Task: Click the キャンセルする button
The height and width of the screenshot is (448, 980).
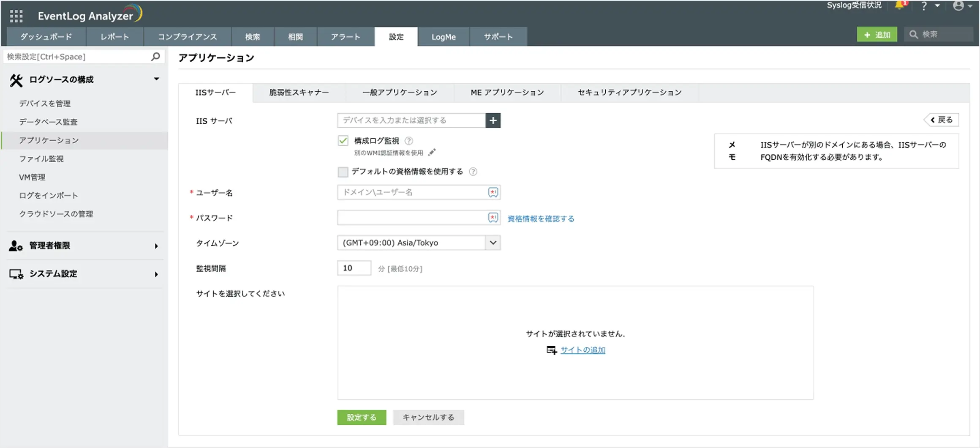Action: click(x=428, y=418)
